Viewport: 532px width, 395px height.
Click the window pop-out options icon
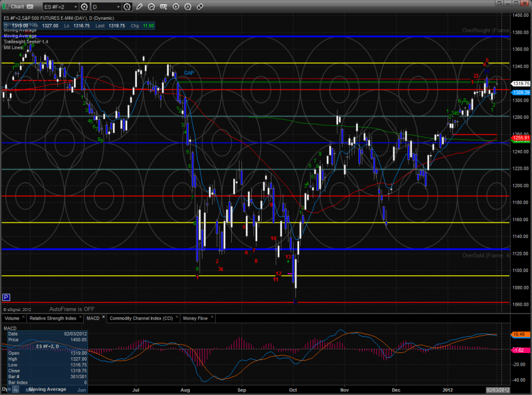[499, 3]
